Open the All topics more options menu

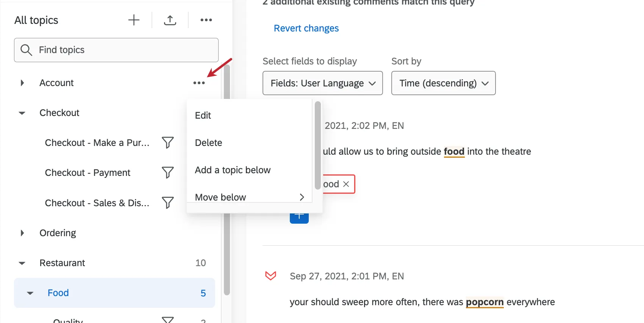[x=206, y=20]
